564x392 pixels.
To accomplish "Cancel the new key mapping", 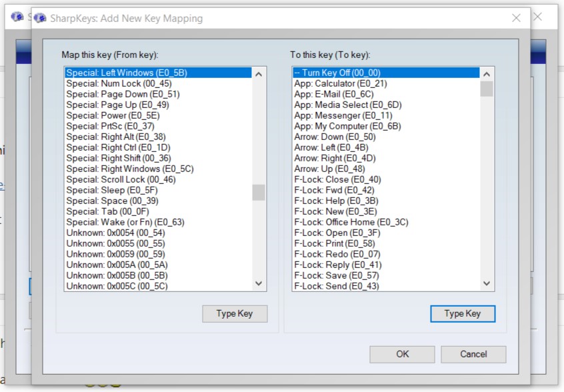I will coord(473,354).
